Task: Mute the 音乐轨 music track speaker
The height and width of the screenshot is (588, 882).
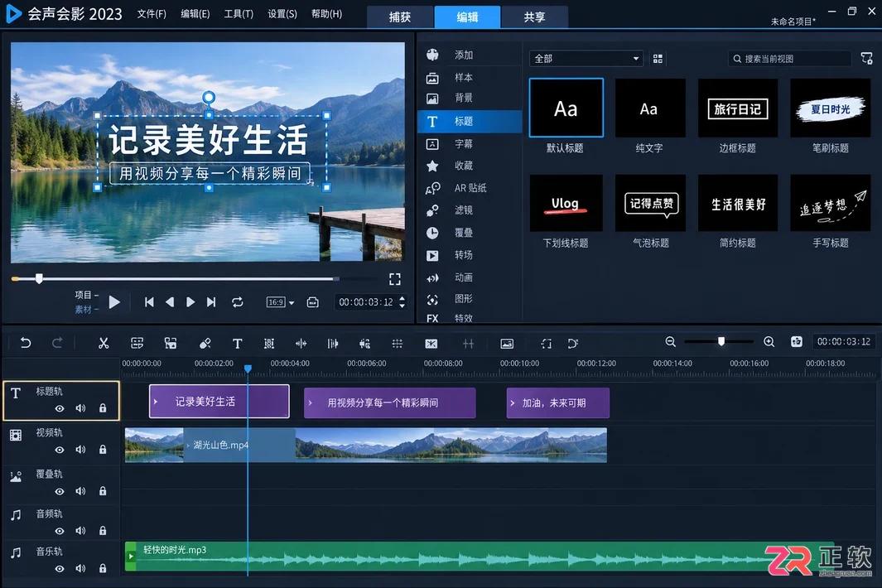Action: coord(80,568)
